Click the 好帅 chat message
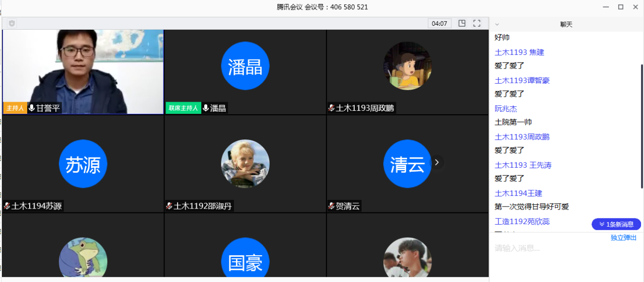This screenshot has height=282, width=644. [502, 38]
